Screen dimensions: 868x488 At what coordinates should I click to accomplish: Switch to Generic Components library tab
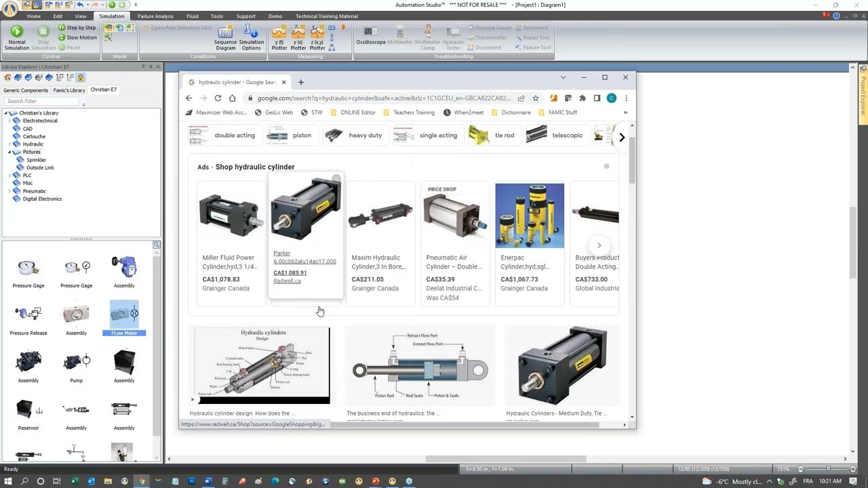click(26, 90)
